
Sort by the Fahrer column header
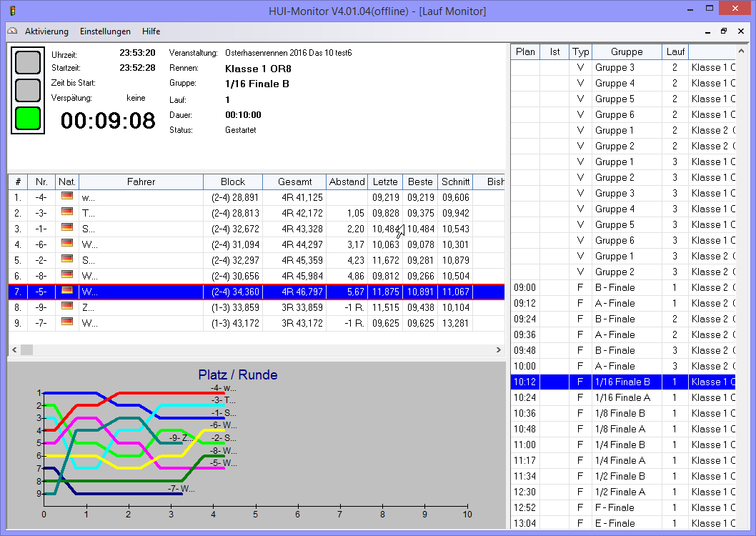(x=141, y=182)
